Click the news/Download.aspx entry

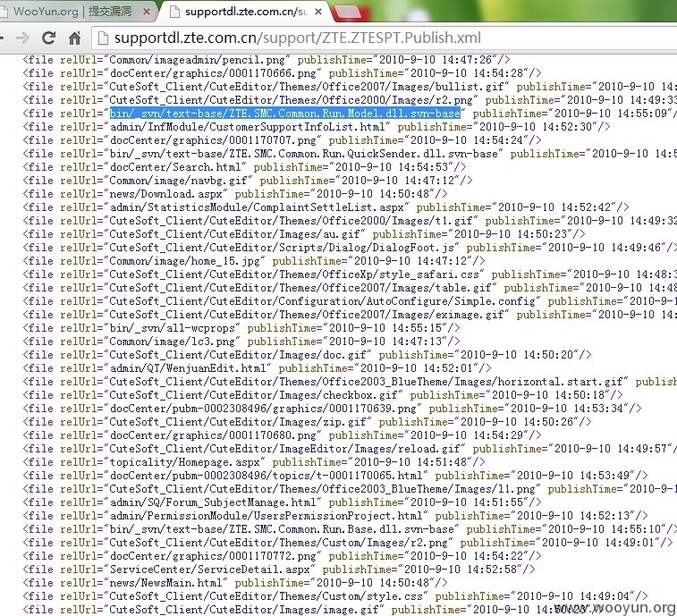click(x=235, y=193)
